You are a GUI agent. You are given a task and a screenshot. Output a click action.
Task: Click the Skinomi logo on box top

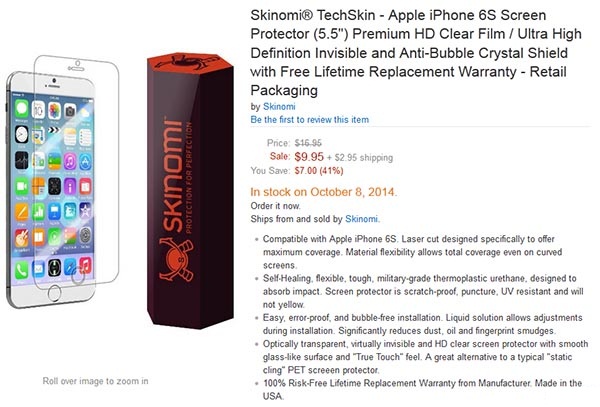tap(187, 62)
